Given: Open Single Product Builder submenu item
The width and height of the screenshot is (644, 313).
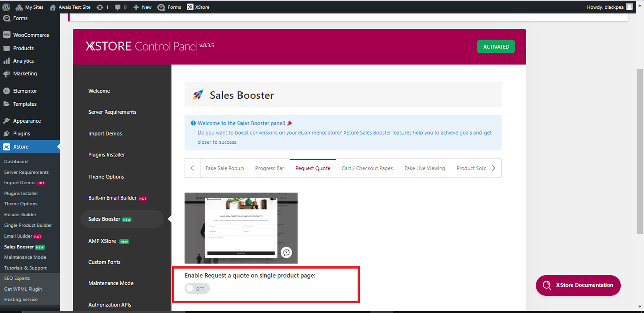Looking at the screenshot, I should pos(28,225).
